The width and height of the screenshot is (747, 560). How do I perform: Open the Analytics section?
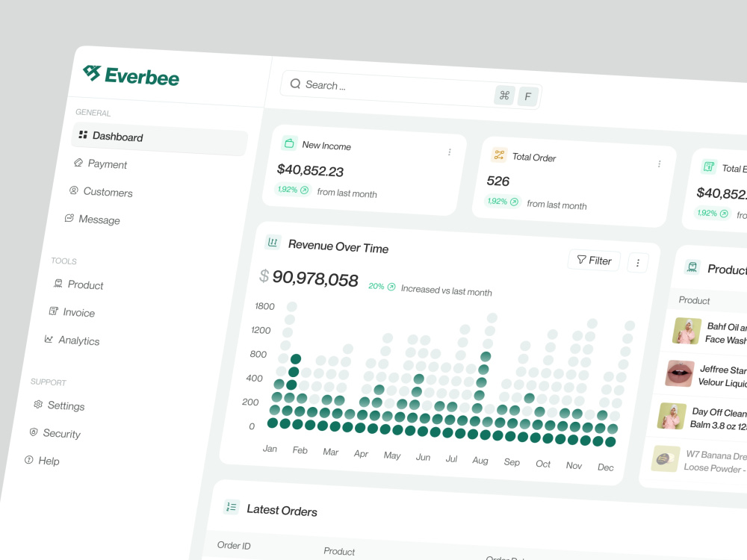pyautogui.click(x=72, y=340)
